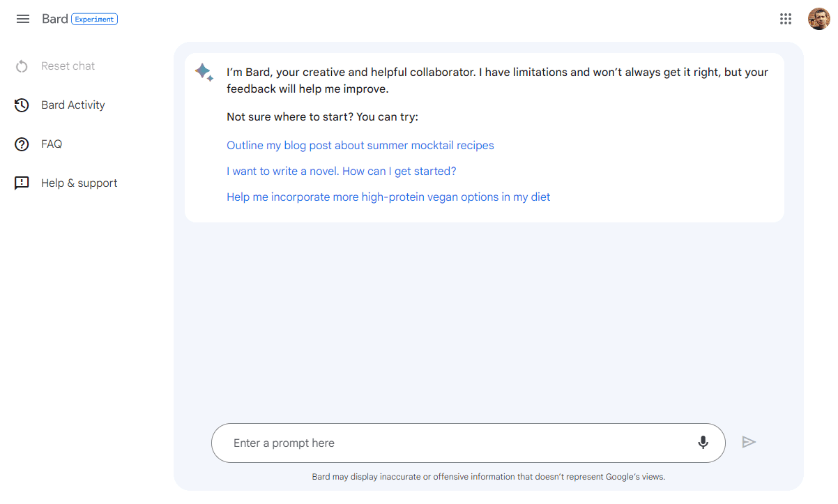Open the hamburger main menu
838x504 pixels.
23,19
